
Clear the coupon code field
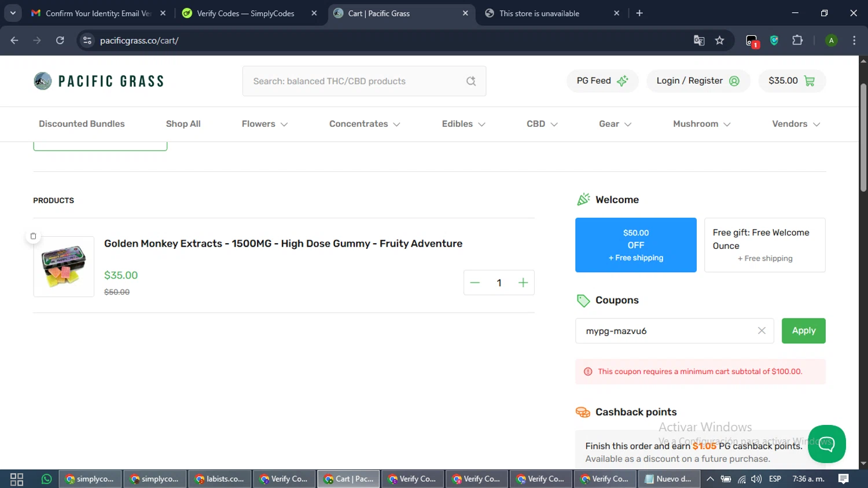(x=762, y=331)
